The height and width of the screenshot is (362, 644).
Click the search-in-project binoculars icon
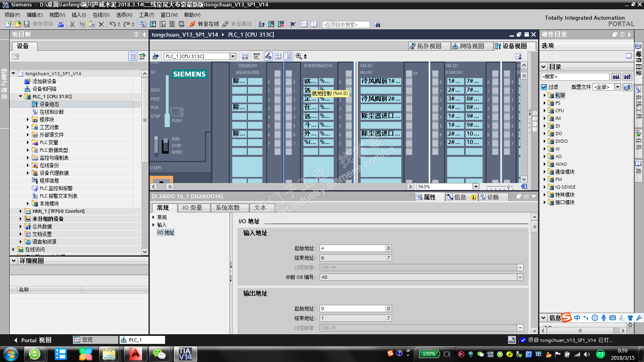pyautogui.click(x=377, y=24)
